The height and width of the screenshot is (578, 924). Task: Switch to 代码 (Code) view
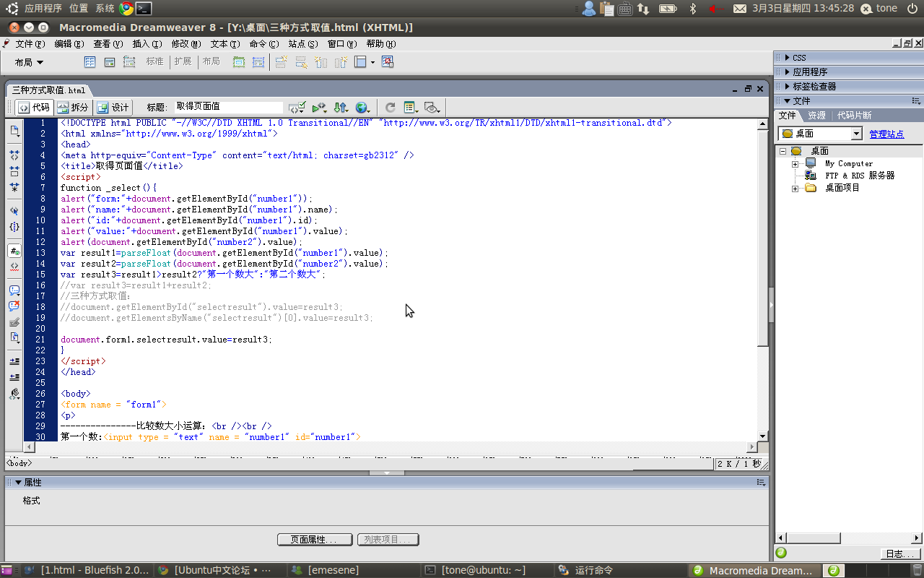[34, 108]
